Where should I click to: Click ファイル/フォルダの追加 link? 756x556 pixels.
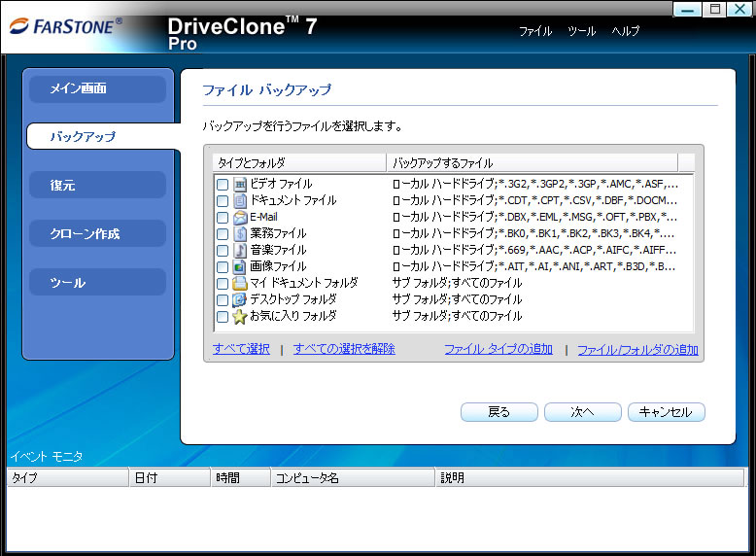point(637,350)
